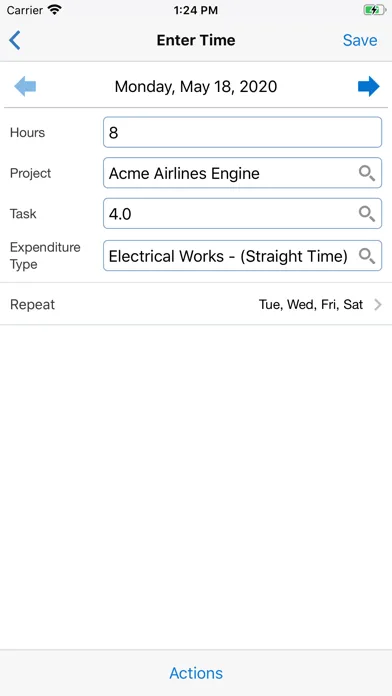Screen dimensions: 392x696
Task: Open Project search magnifier icon
Action: [x=367, y=173]
